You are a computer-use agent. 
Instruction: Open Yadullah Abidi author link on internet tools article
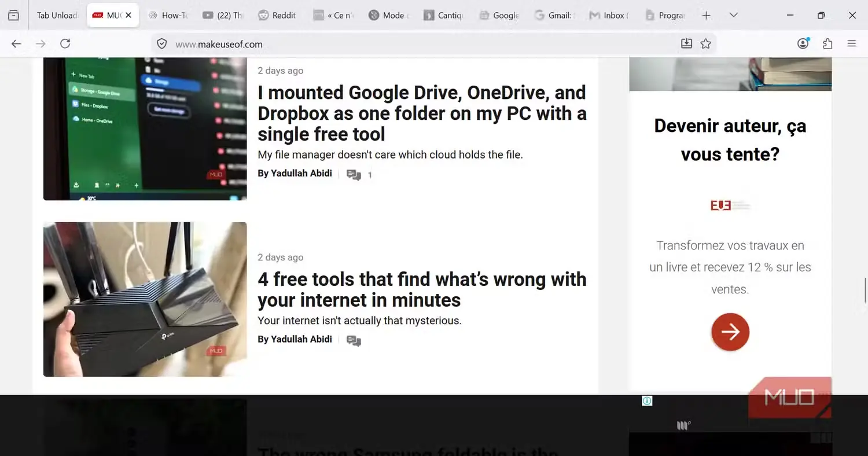click(295, 339)
